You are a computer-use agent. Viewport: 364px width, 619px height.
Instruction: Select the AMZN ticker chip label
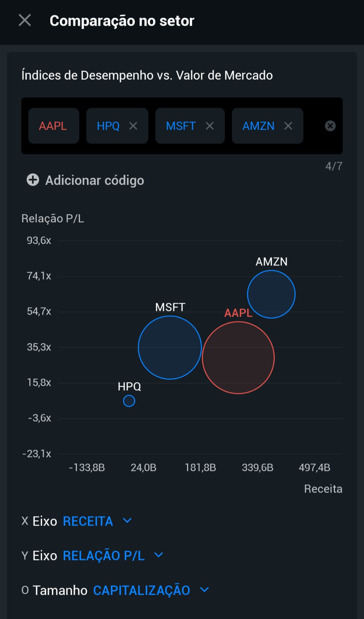tap(259, 126)
